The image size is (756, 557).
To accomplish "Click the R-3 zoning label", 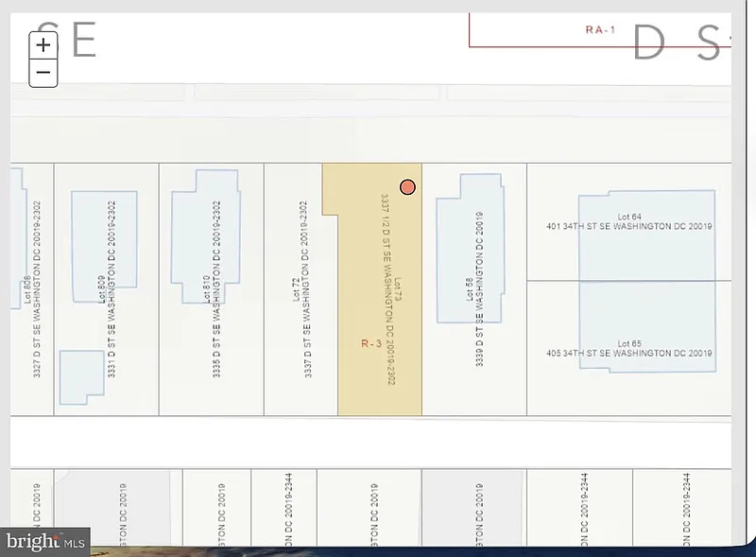I will (x=370, y=345).
